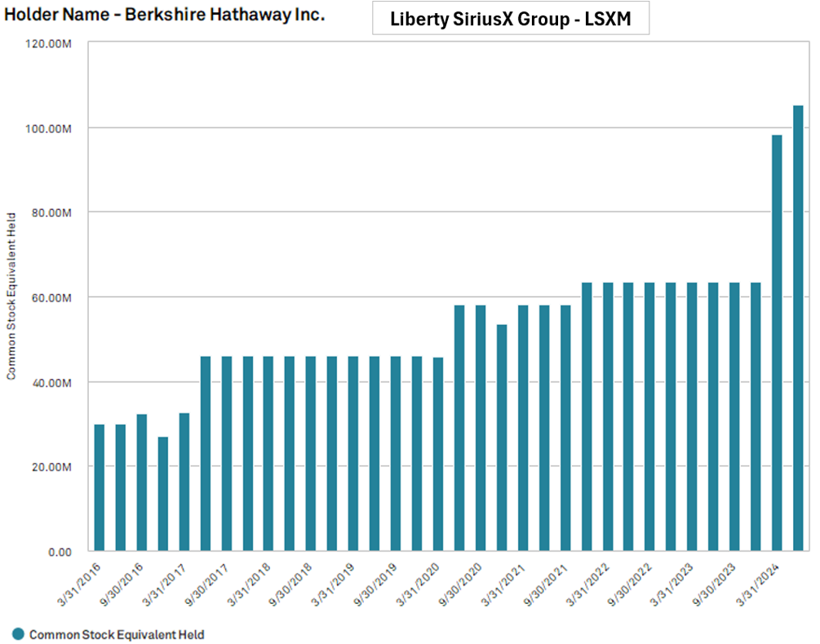The height and width of the screenshot is (644, 820).
Task: Click the 9/30/2023 x-axis date label
Action: pos(714,585)
